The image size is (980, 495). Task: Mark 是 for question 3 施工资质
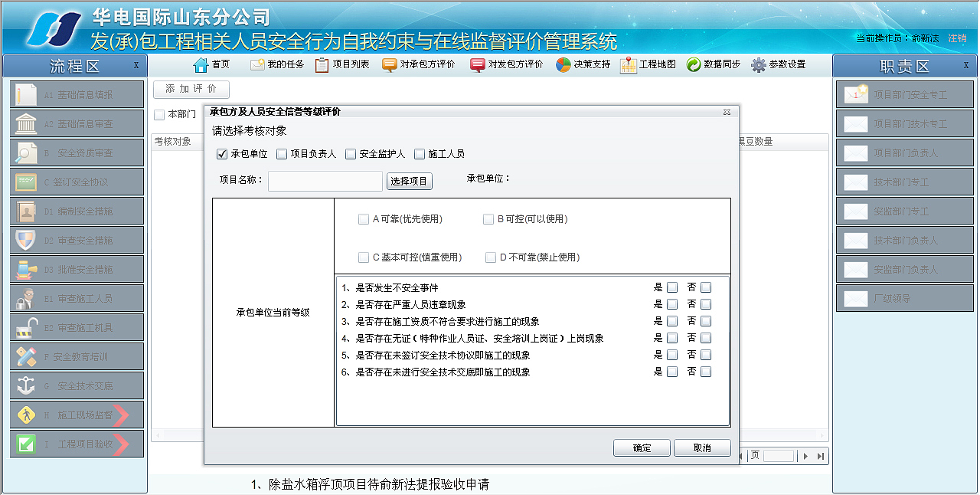pos(672,321)
